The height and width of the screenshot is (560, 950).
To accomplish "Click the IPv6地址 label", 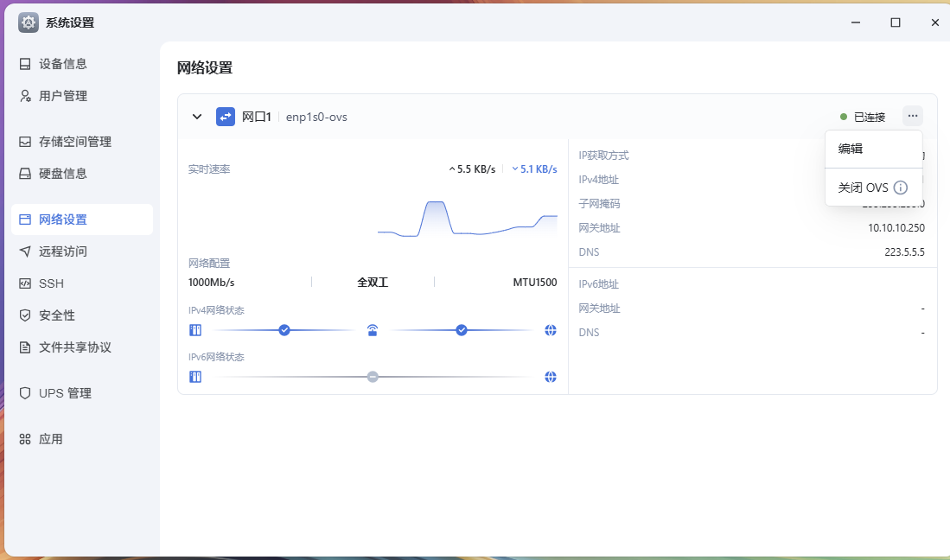I will pyautogui.click(x=598, y=284).
